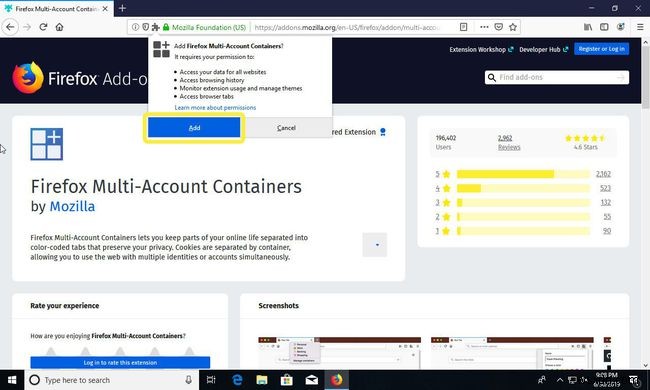The image size is (650, 390).
Task: Launch Microsoft Edge from taskbar
Action: point(237,380)
